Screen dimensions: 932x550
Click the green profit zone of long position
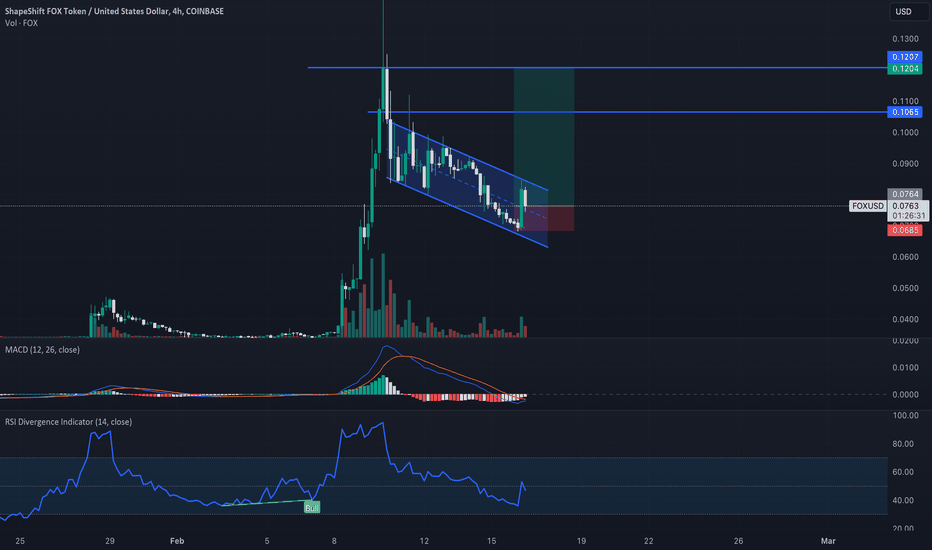point(544,137)
